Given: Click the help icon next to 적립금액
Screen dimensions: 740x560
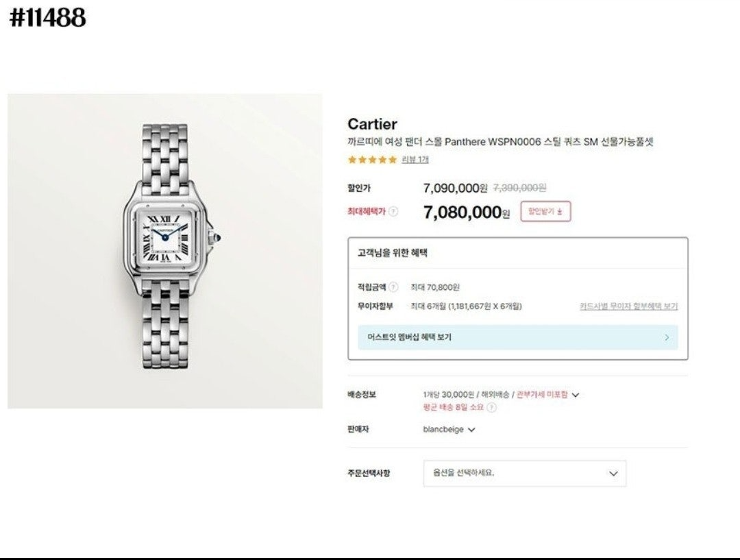Looking at the screenshot, I should coord(393,287).
